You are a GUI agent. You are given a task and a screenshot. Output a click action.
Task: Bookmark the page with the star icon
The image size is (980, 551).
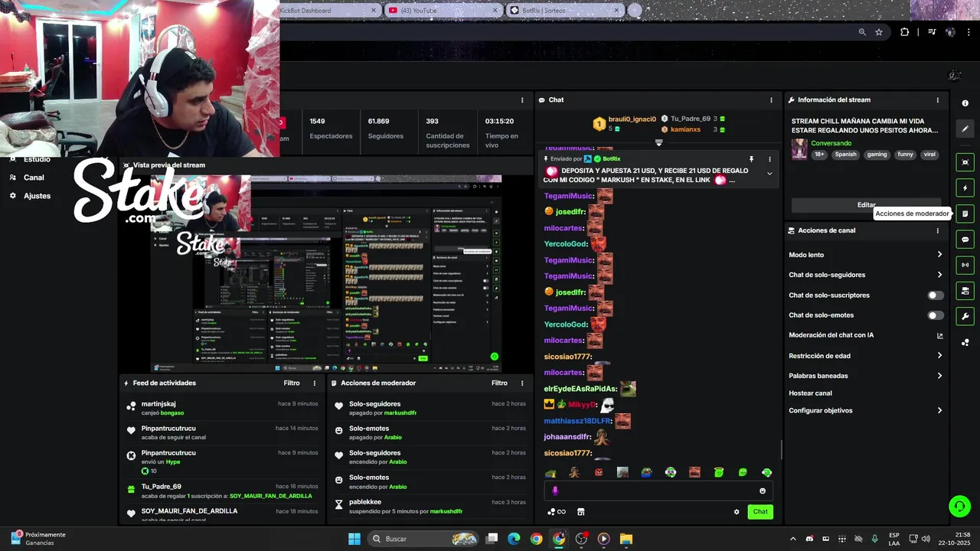879,32
